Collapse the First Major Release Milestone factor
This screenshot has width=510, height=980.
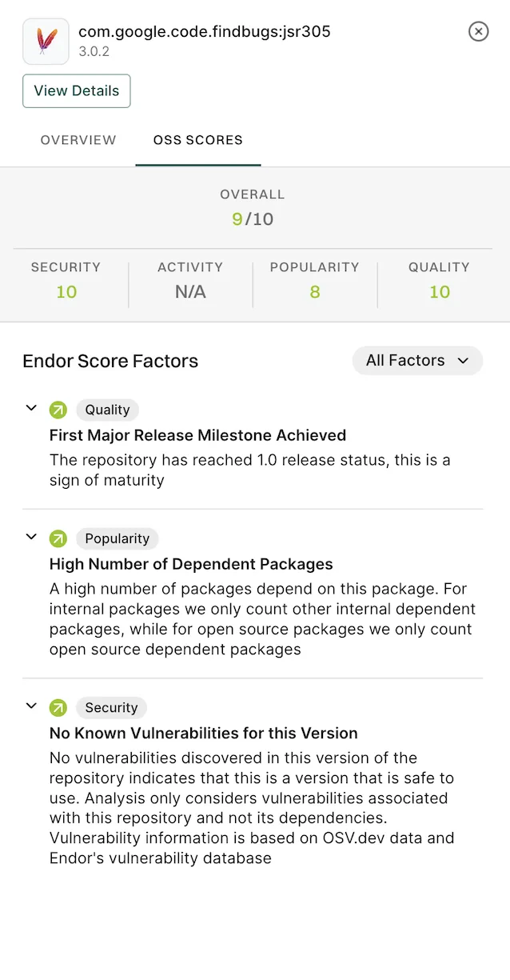click(x=30, y=408)
